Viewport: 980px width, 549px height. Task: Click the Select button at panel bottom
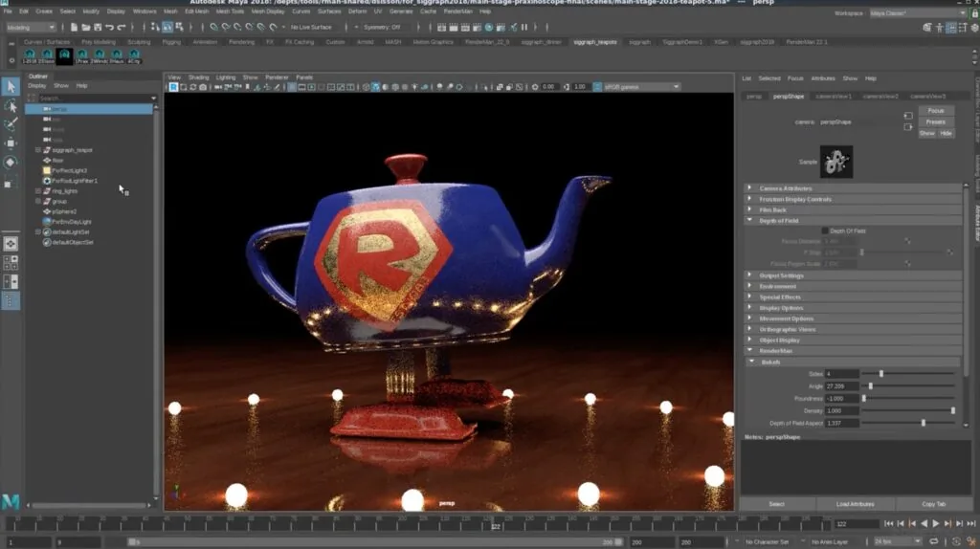[x=777, y=504]
